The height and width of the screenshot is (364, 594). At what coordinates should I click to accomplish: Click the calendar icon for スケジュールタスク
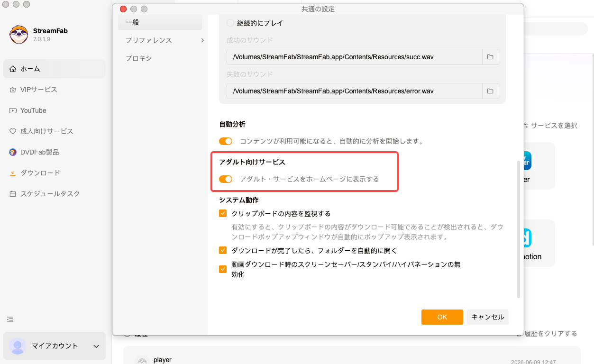coord(13,194)
